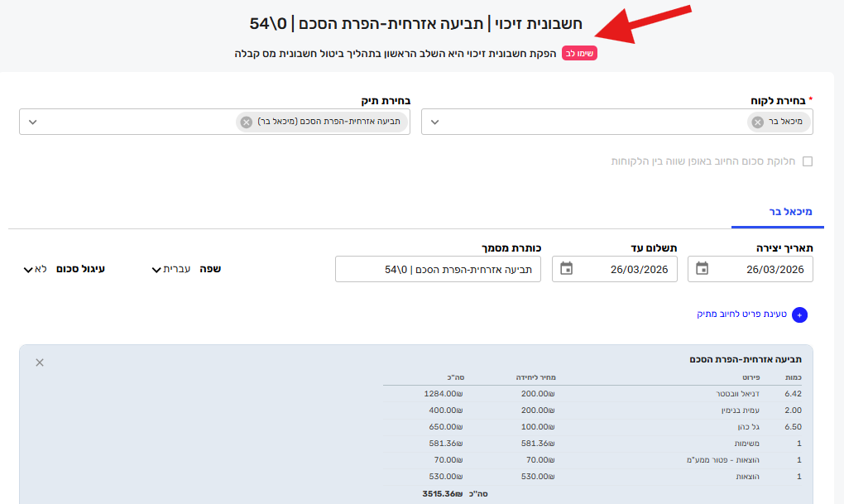The width and height of the screenshot is (844, 504).
Task: Click טעינת פריט לחיוב מתיק link
Action: pyautogui.click(x=741, y=314)
